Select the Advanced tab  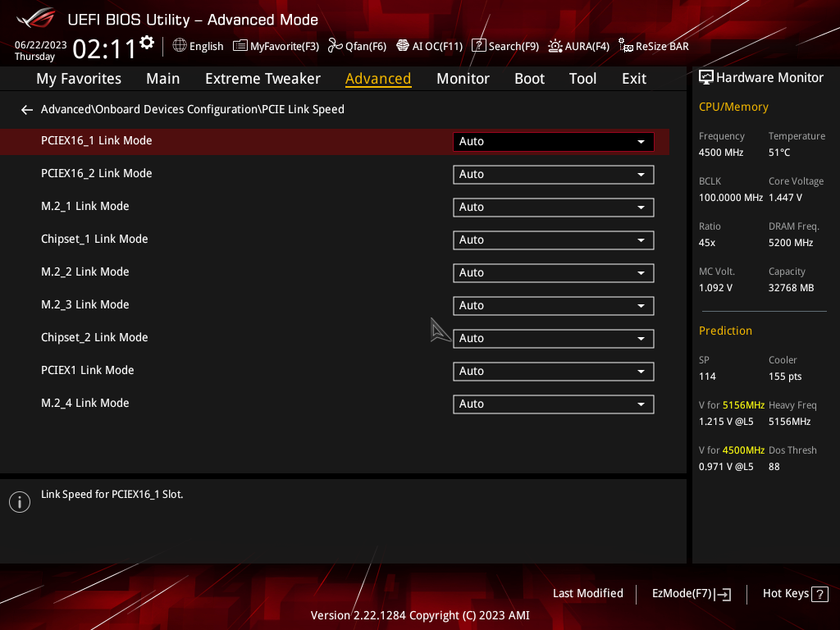(378, 79)
